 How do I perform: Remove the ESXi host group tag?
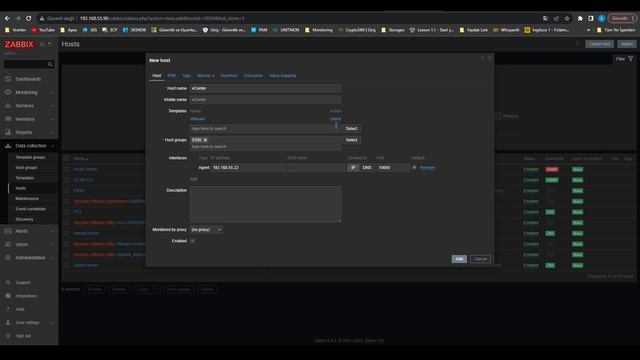coord(205,140)
